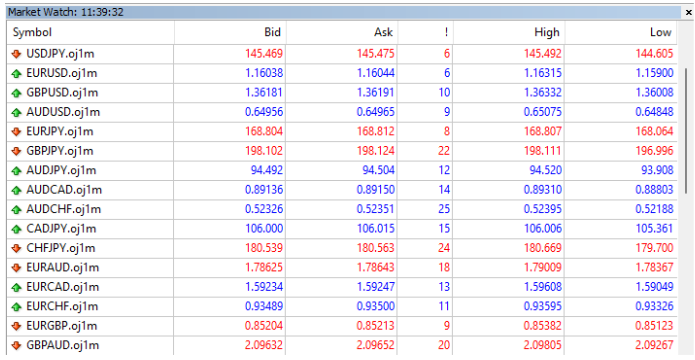Click GBPJPY ask value 198.124

coord(376,151)
